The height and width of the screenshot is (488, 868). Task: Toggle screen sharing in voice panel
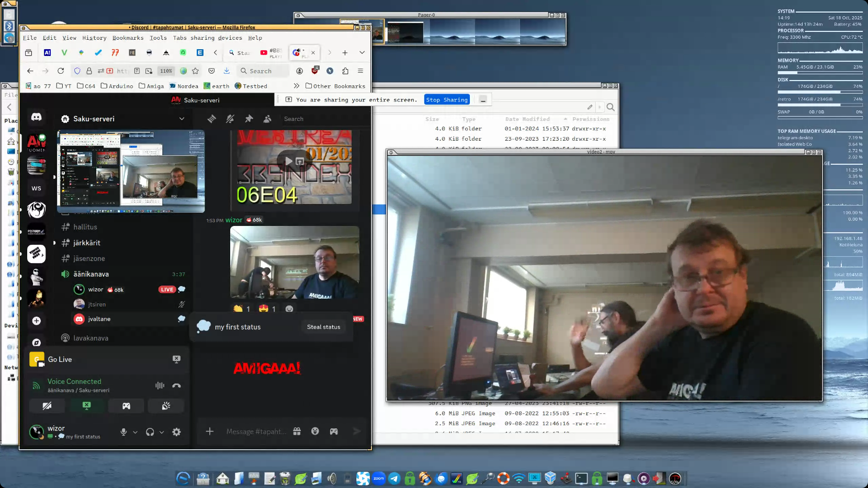coord(87,406)
